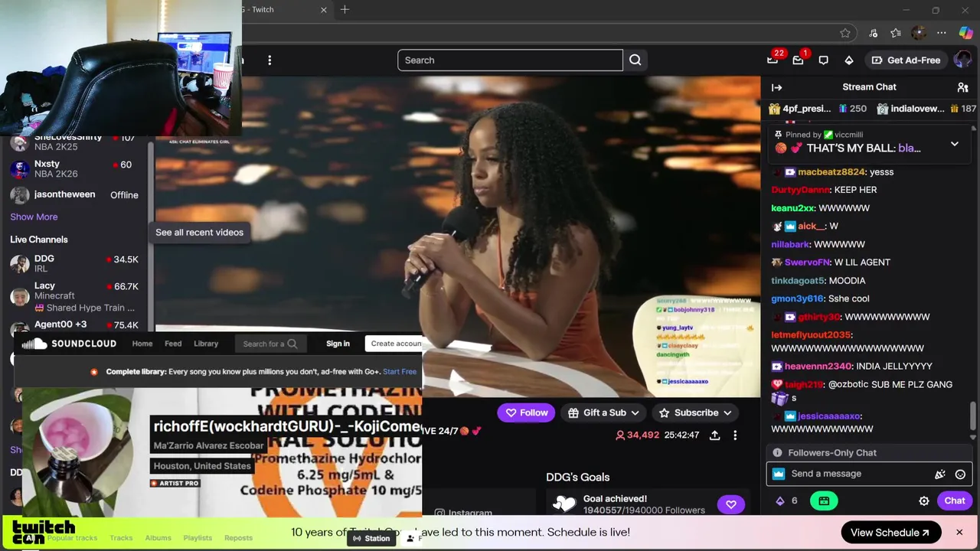The height and width of the screenshot is (551, 980).
Task: Open stream three-dot options below player
Action: point(735,435)
